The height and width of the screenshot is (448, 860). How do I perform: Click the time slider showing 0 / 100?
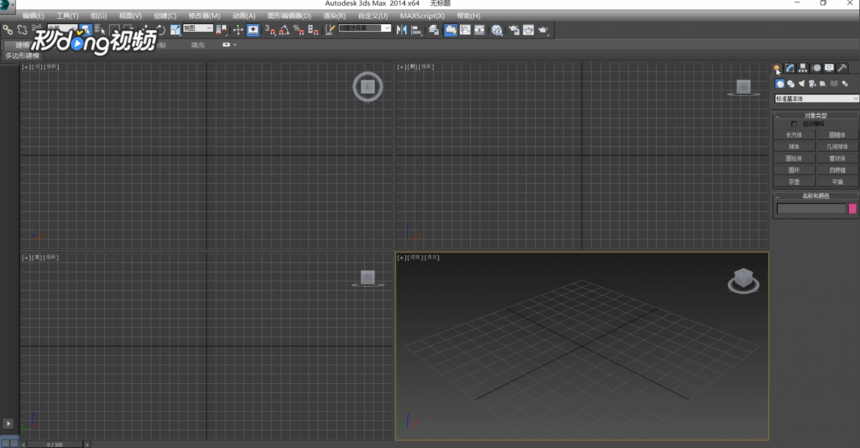[x=55, y=444]
